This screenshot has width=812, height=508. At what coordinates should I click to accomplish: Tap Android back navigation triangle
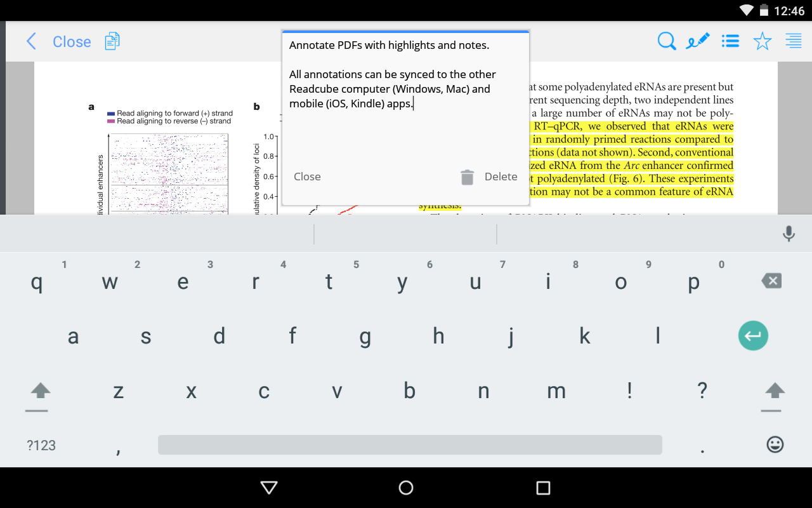click(269, 488)
